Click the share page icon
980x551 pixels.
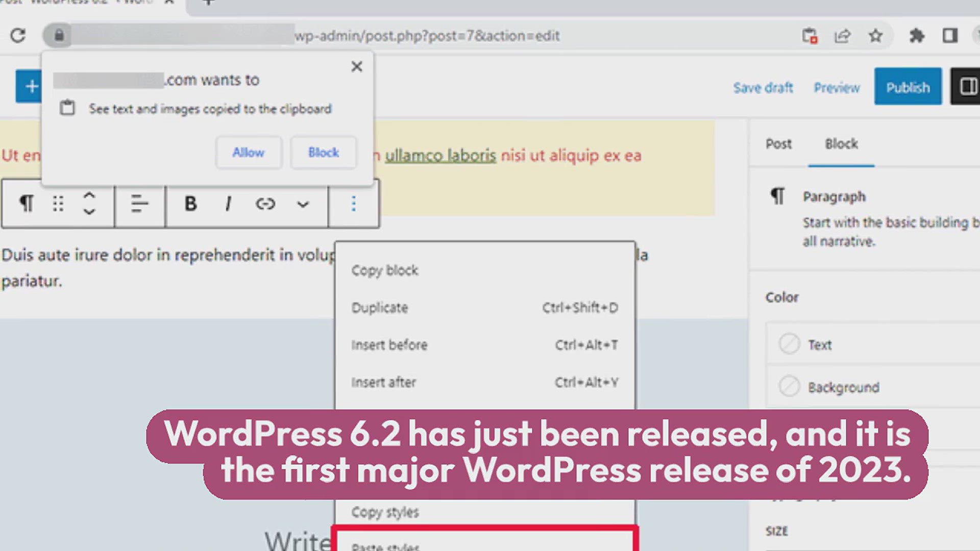pos(842,36)
